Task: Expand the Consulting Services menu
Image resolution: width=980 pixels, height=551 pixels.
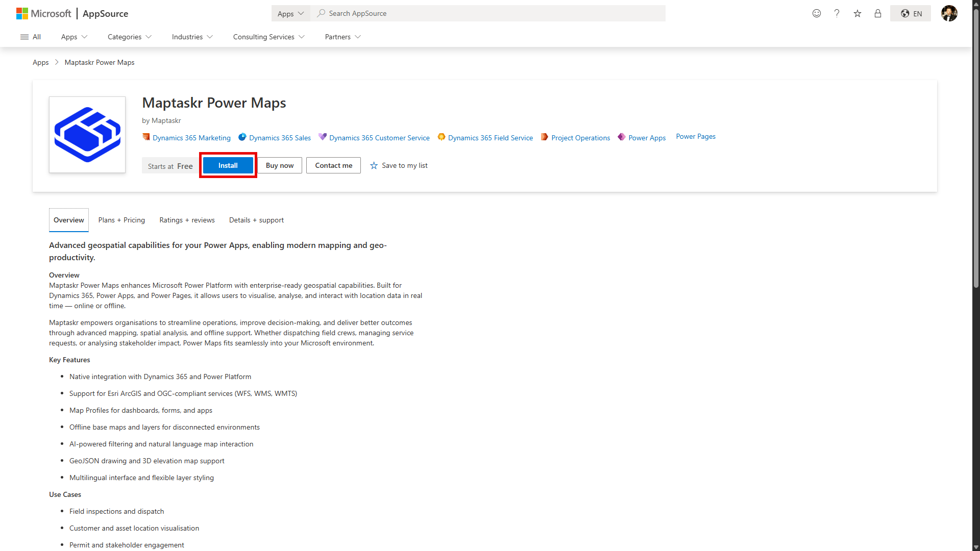Action: pos(268,37)
